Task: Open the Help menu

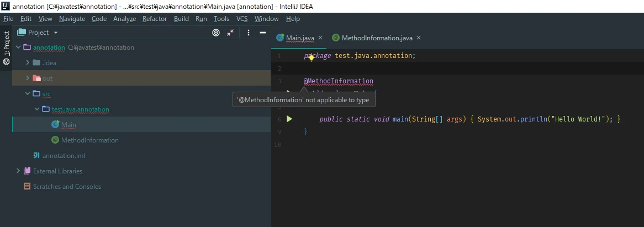Action: pyautogui.click(x=293, y=19)
